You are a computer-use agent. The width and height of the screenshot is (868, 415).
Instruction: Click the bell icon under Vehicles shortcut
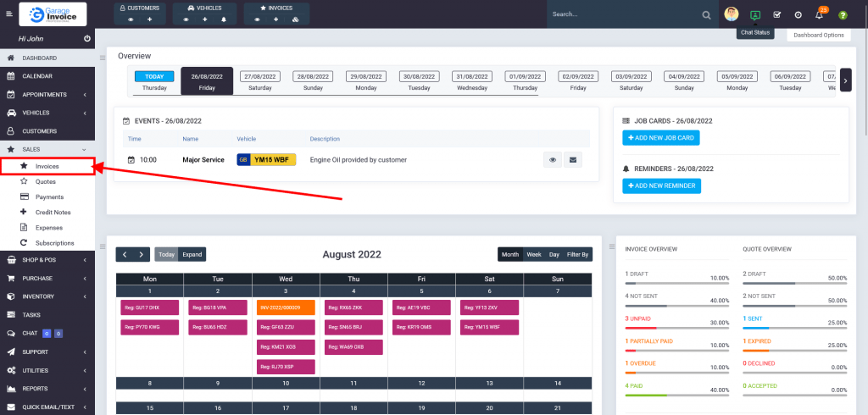tap(224, 19)
